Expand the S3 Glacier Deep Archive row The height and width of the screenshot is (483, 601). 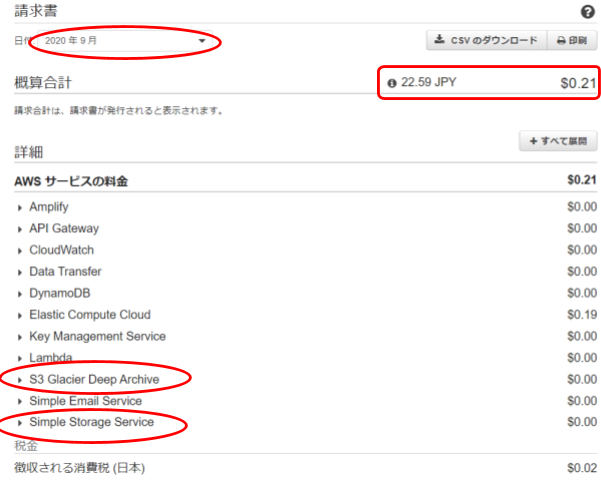(x=20, y=380)
